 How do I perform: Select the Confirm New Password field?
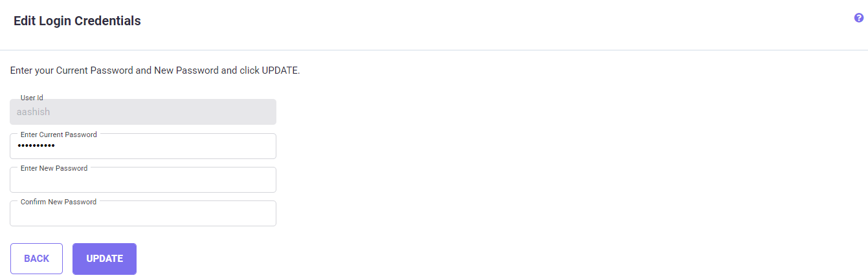pos(142,215)
